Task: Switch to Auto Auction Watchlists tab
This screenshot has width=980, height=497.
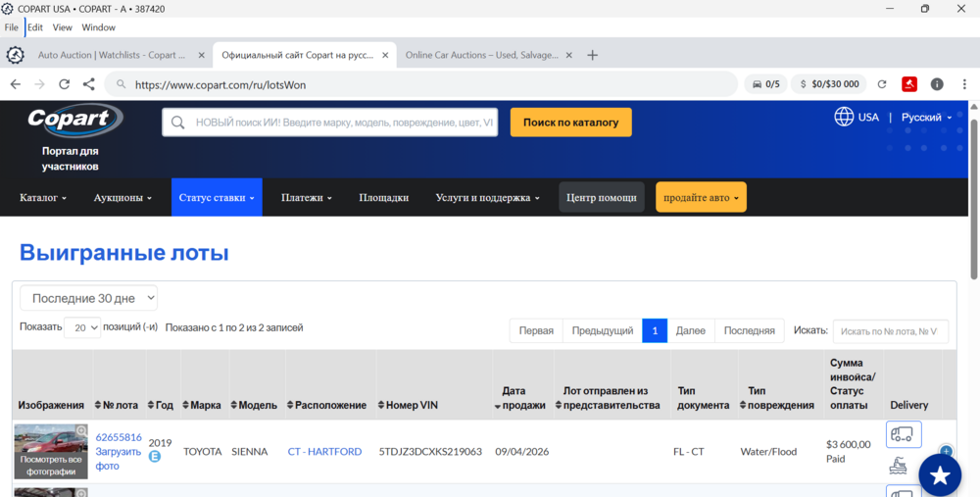Action: click(112, 55)
